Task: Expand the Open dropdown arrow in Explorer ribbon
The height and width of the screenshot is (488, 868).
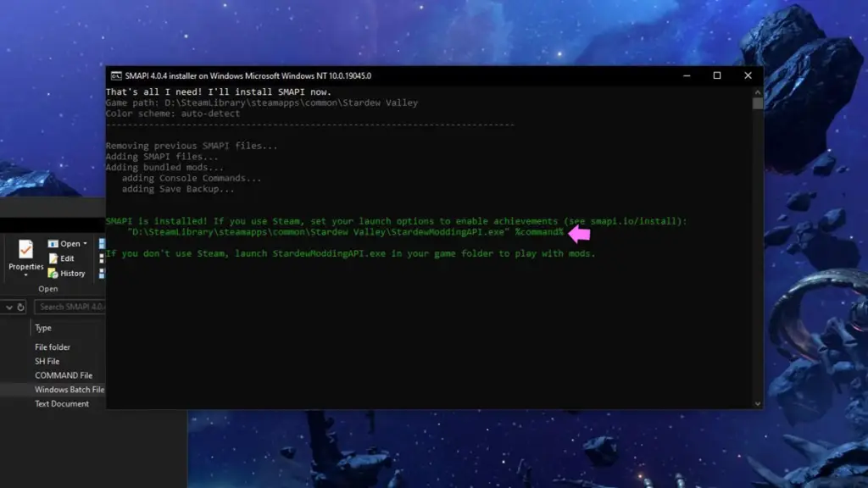Action: coord(86,243)
